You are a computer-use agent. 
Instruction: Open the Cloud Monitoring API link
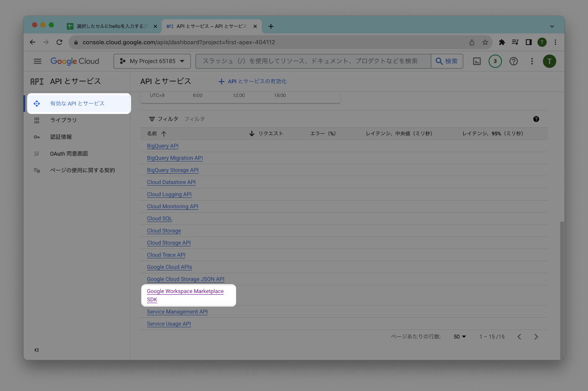coord(173,207)
